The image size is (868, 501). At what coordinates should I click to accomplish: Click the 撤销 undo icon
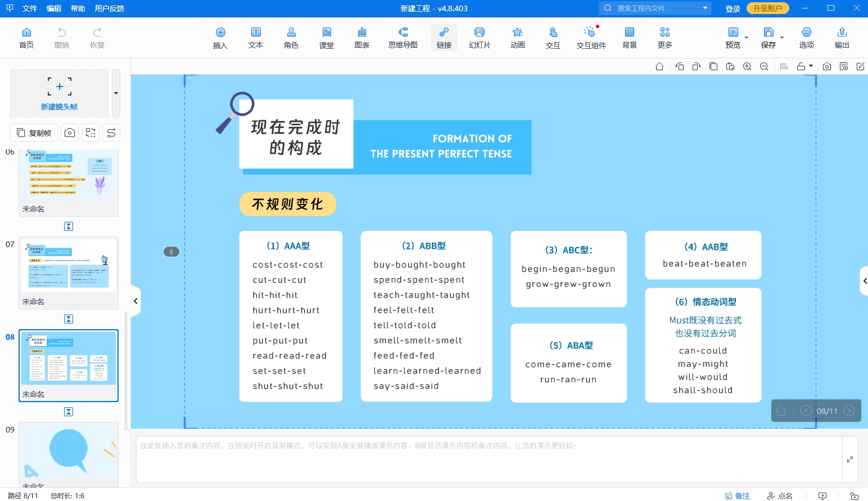click(x=62, y=38)
